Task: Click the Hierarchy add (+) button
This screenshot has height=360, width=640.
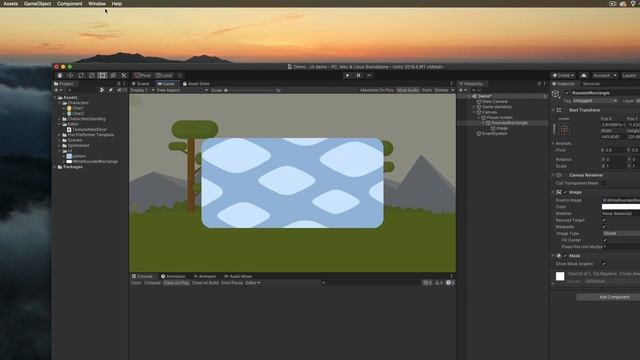Action: [462, 90]
